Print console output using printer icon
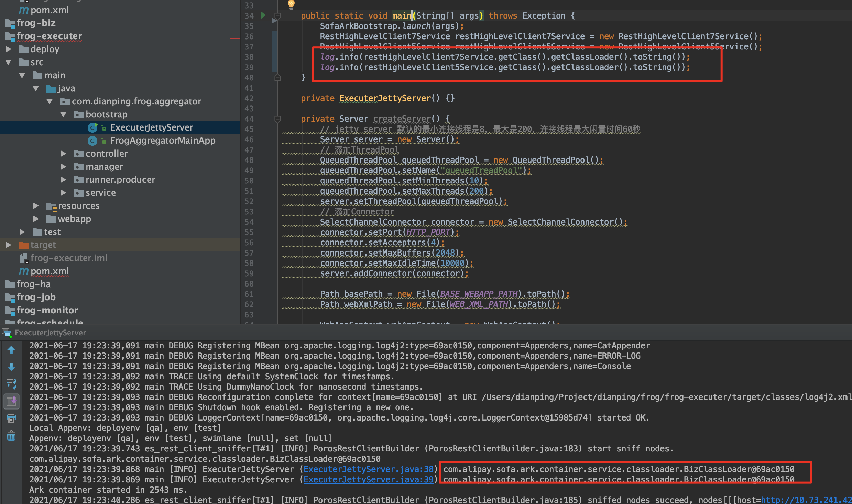The image size is (852, 504). [11, 418]
